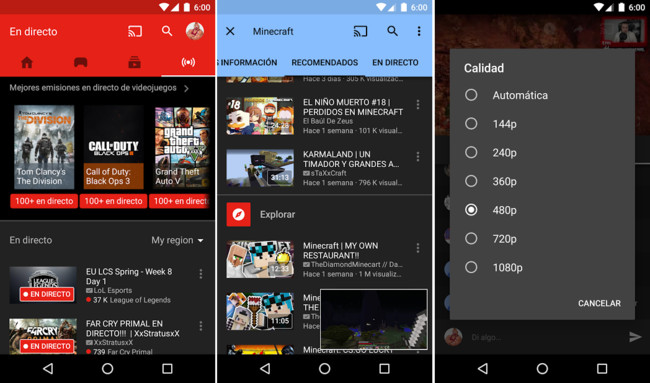Tap the Cast icon in the En directo header
The width and height of the screenshot is (650, 383).
135,31
